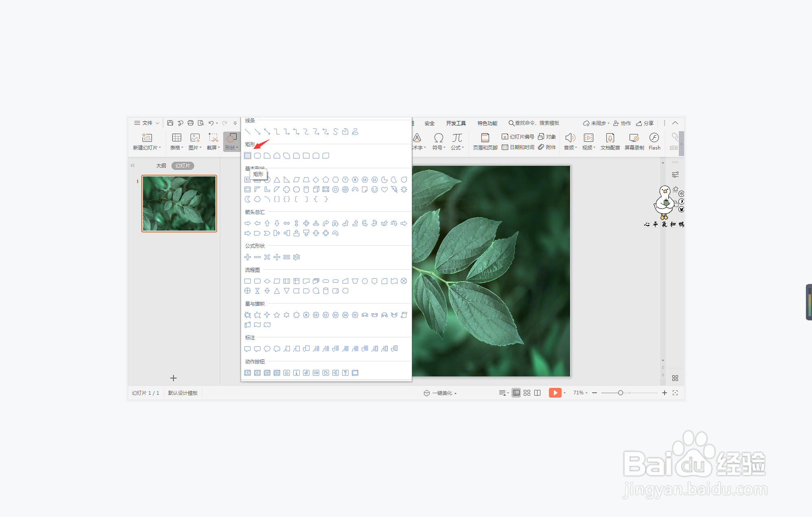Image resolution: width=812 pixels, height=517 pixels.
Task: Pick the oval callout shape
Action: point(267,349)
